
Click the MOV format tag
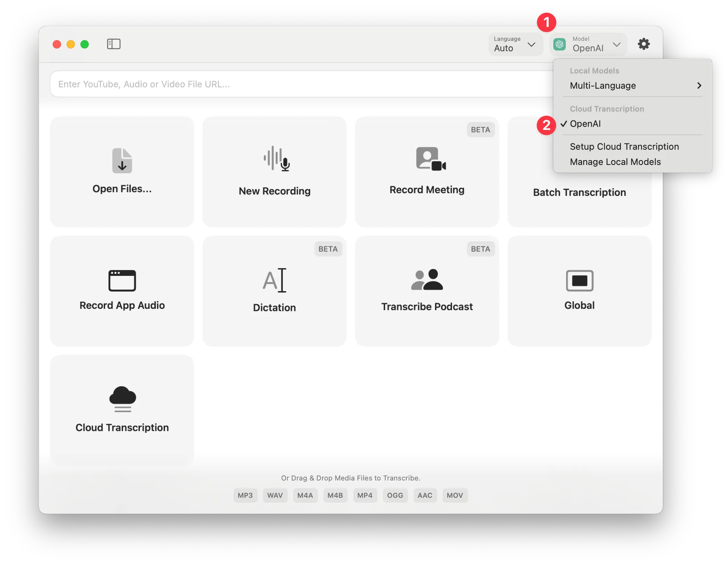[x=455, y=495]
